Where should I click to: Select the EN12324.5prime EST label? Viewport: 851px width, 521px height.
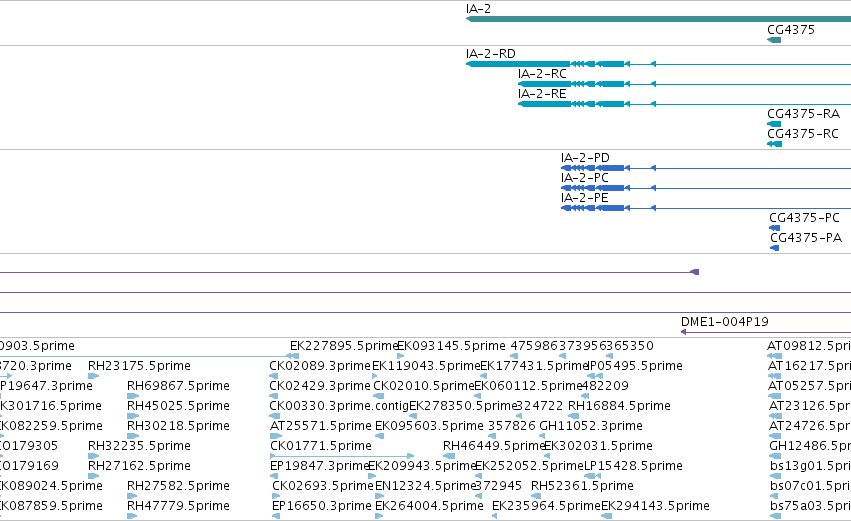tap(425, 486)
